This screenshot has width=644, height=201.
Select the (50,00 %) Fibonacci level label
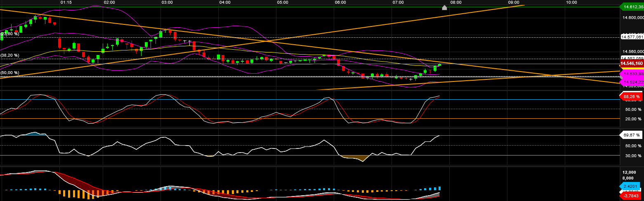[x=10, y=72]
